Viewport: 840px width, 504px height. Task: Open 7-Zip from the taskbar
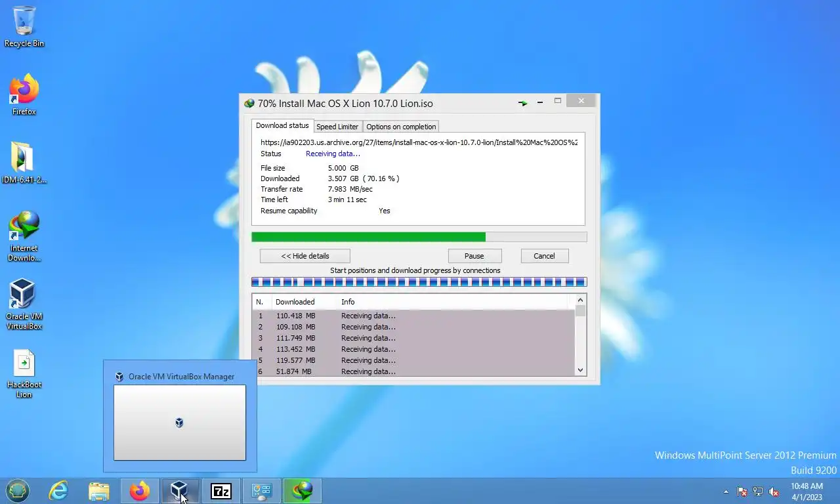coord(221,491)
